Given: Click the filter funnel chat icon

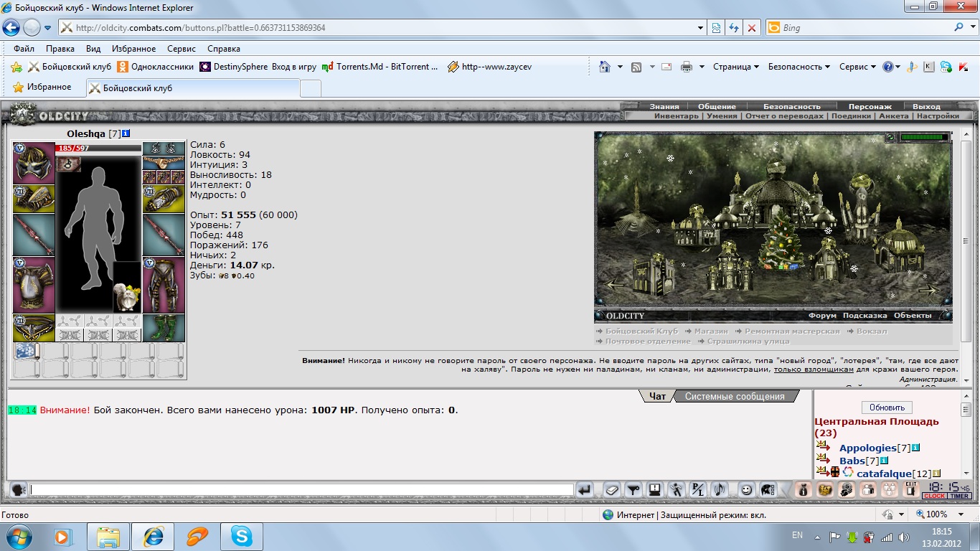Looking at the screenshot, I should (633, 490).
